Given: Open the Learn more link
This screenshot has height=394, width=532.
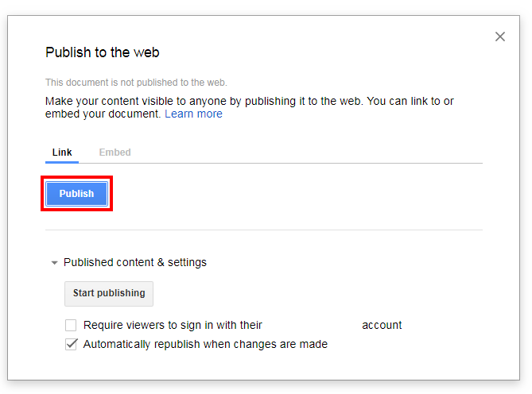Looking at the screenshot, I should (193, 114).
